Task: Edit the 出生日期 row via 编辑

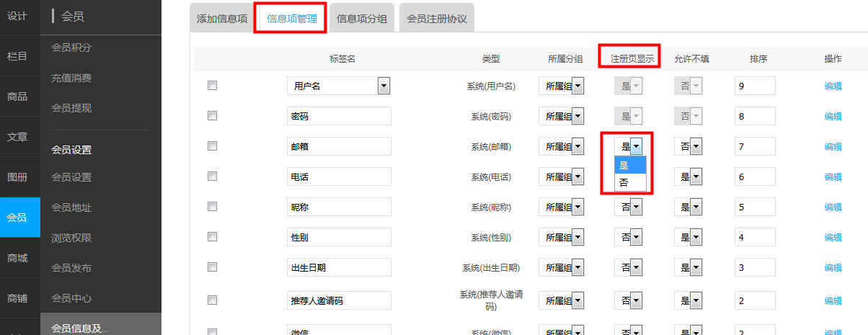Action: pyautogui.click(x=833, y=268)
